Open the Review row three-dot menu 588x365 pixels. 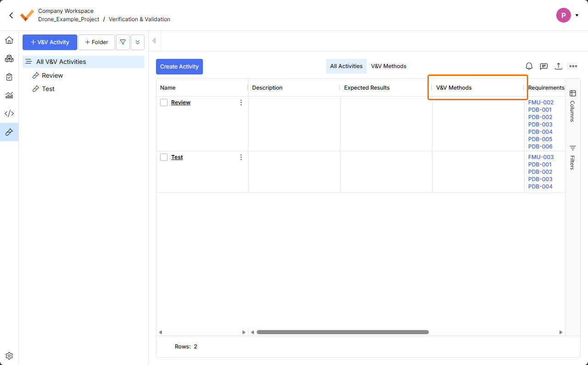[241, 103]
